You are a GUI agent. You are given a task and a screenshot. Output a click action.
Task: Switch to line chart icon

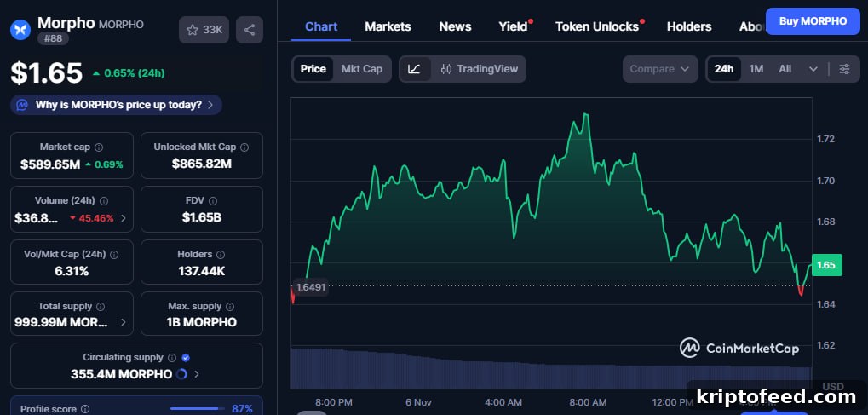point(414,69)
